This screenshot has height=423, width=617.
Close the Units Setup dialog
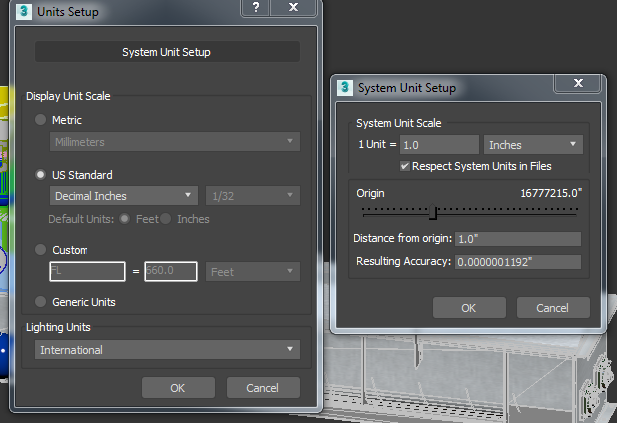[x=293, y=7]
